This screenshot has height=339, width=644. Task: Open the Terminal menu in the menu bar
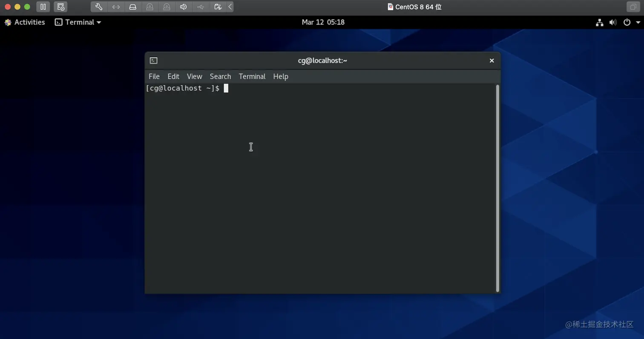(252, 76)
